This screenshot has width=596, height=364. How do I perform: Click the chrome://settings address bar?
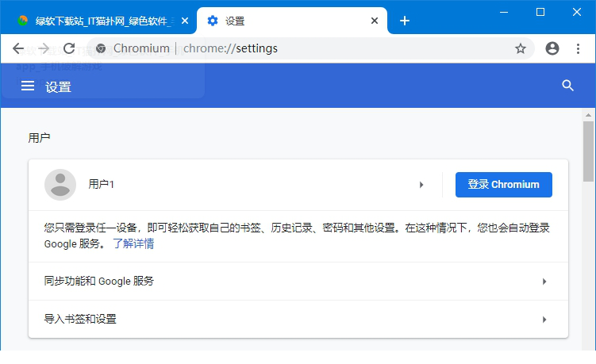pos(310,48)
